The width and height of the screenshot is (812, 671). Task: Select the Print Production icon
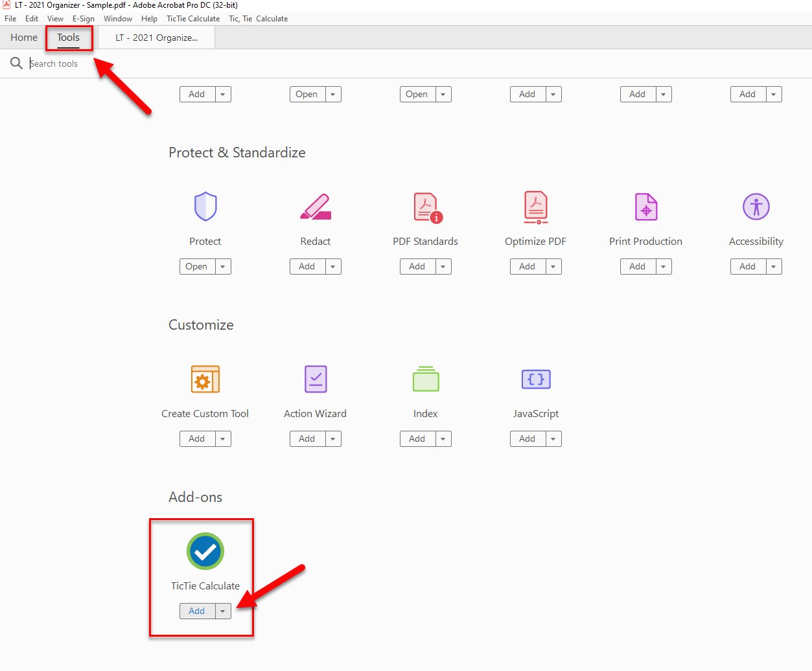coord(646,207)
